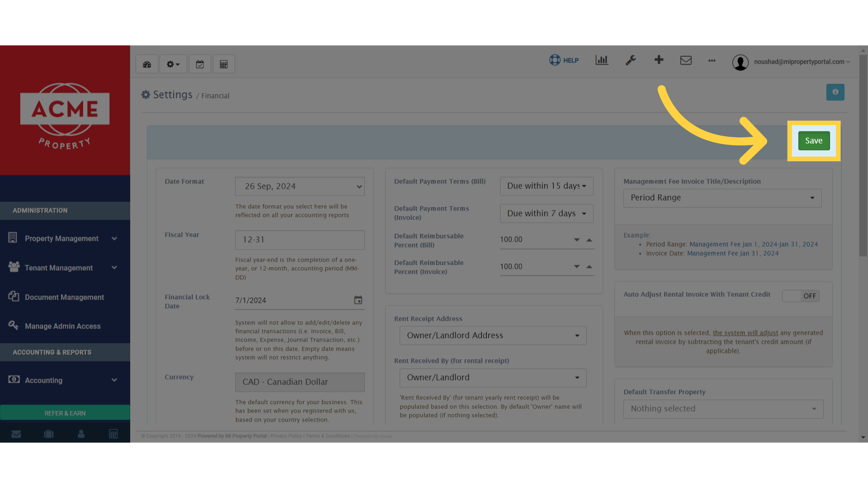Open the dashboard speedometer icon

tap(147, 64)
